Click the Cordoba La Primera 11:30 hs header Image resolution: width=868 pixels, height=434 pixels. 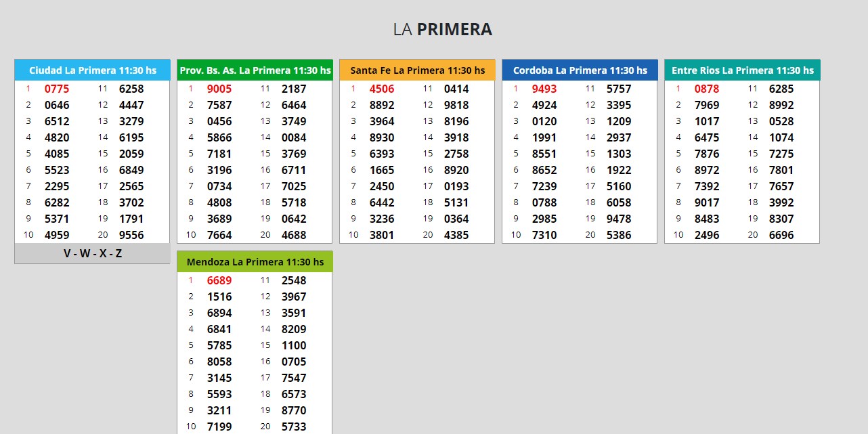click(x=580, y=70)
